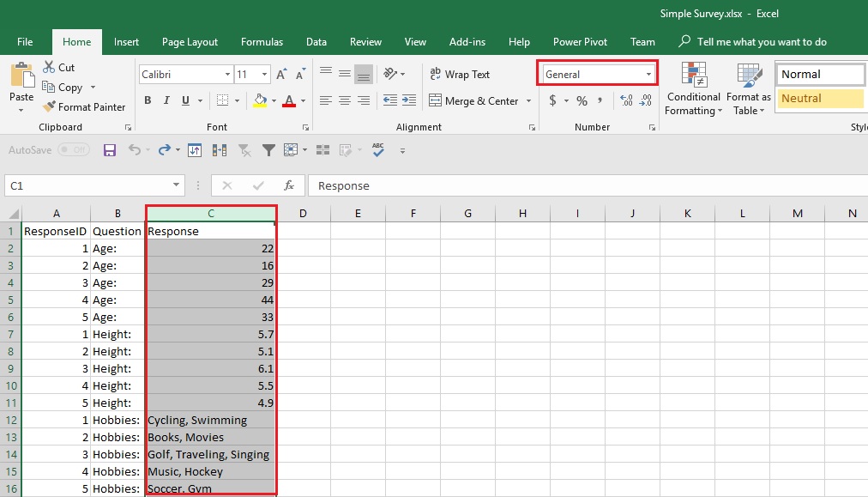Increase decimal places
Viewport: 868px width, 497px height.
point(626,100)
